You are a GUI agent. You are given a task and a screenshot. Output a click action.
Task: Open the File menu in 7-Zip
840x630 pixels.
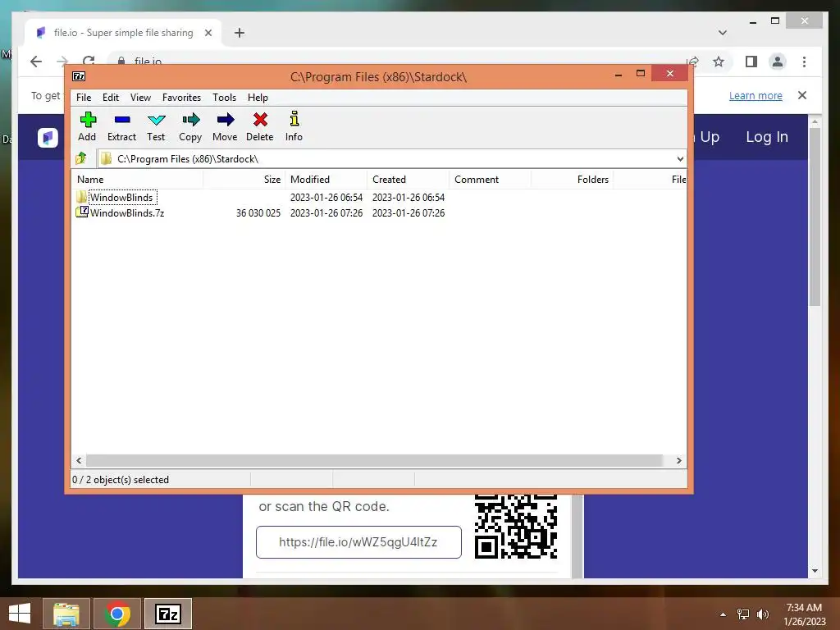[84, 98]
